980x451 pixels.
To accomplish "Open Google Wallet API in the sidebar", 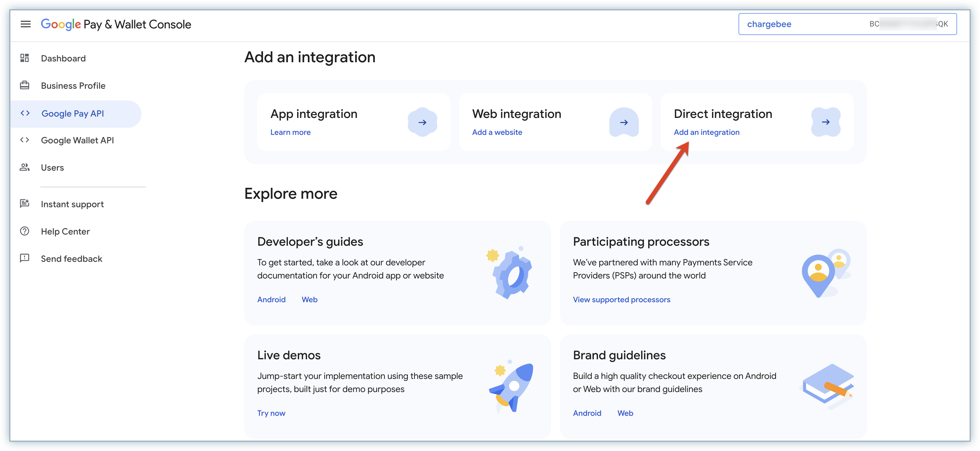I will 76,140.
